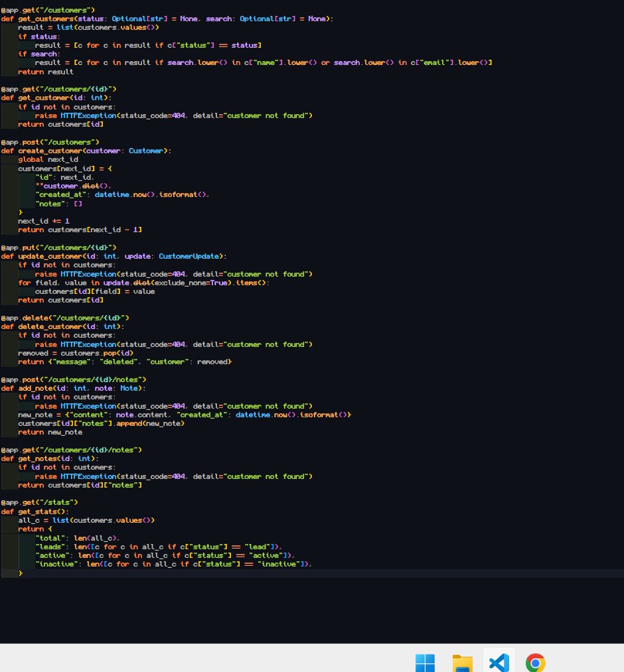Click the '"inactive": len(...)' line

(x=174, y=564)
